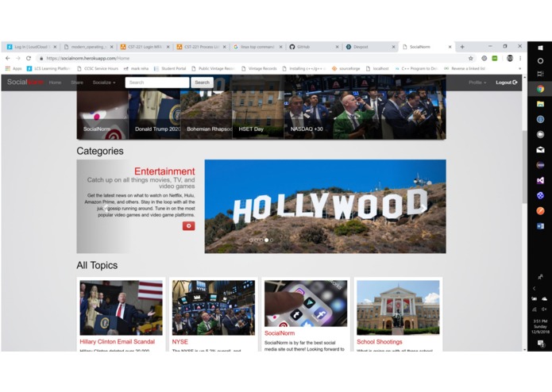Click the website search input field
This screenshot has height=392, width=552.
pos(157,83)
